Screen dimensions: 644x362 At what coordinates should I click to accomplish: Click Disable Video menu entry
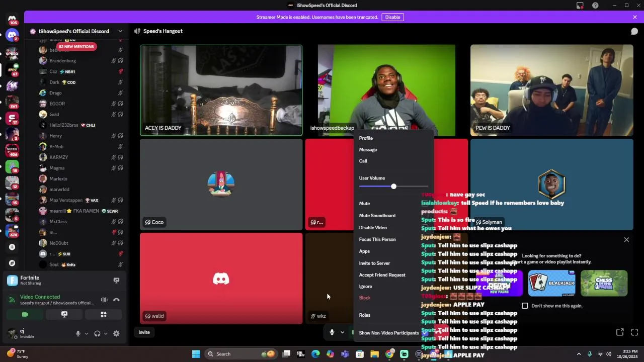[x=393, y=228]
